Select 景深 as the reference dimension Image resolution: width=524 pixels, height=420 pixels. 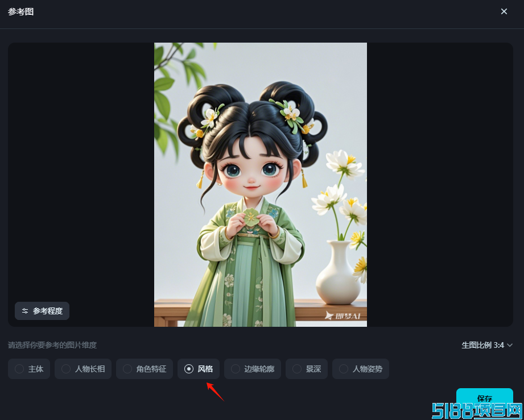pos(307,369)
